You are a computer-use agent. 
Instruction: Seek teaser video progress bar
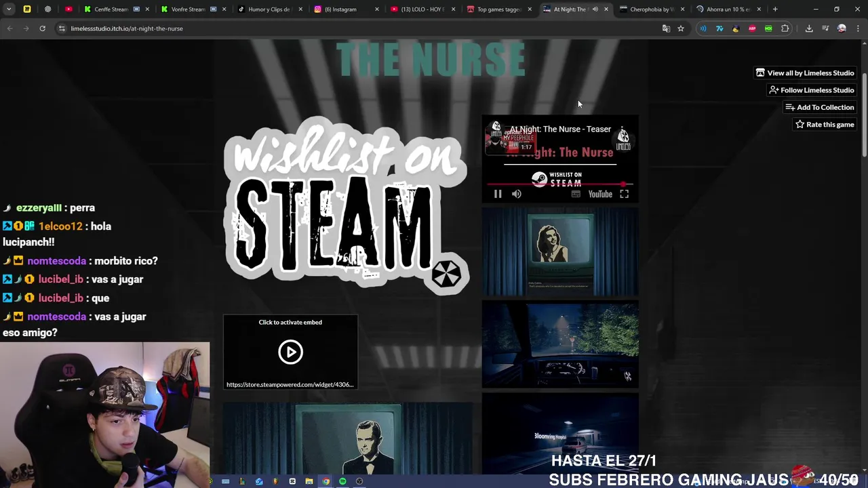[x=560, y=184]
